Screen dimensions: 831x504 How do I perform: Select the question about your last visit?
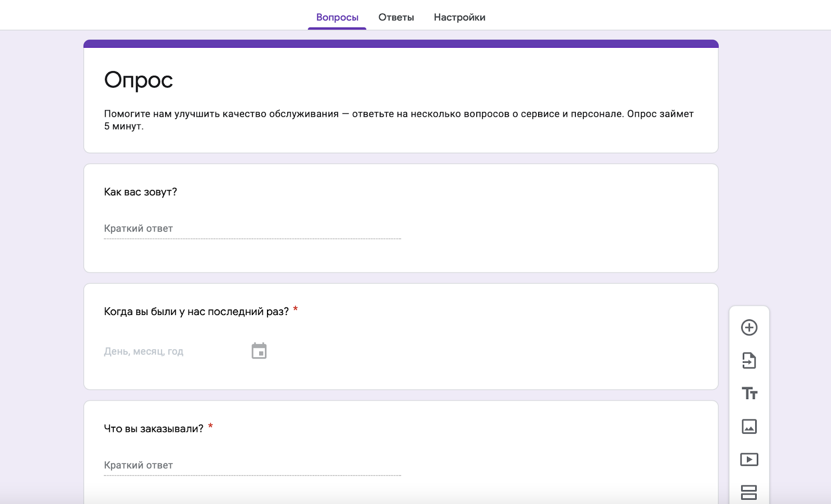[196, 311]
